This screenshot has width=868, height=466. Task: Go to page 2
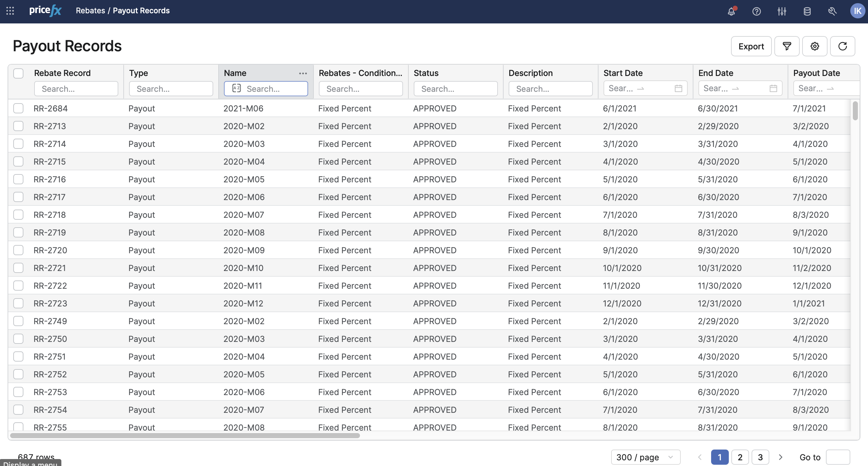tap(740, 457)
